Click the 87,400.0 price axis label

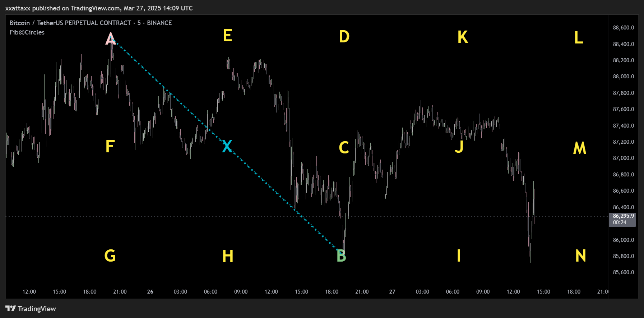point(624,126)
